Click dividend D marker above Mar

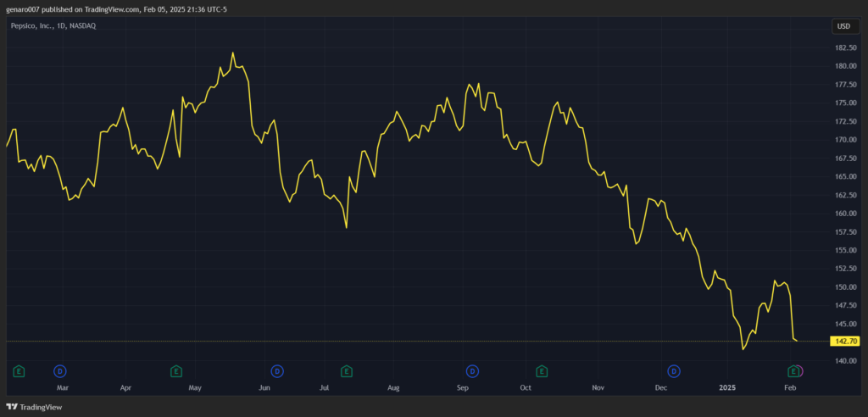point(59,371)
